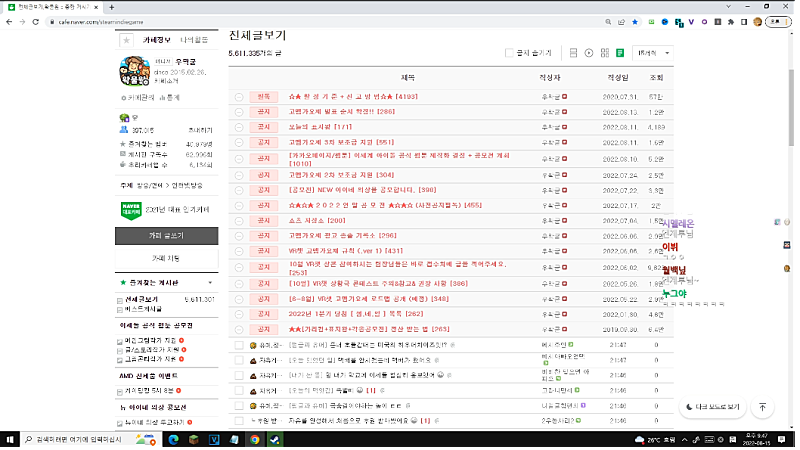Click the scroll-to-top arrow button
800x450 pixels.
(762, 407)
